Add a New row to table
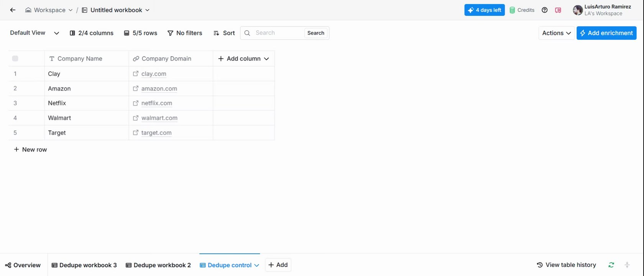 (30, 149)
